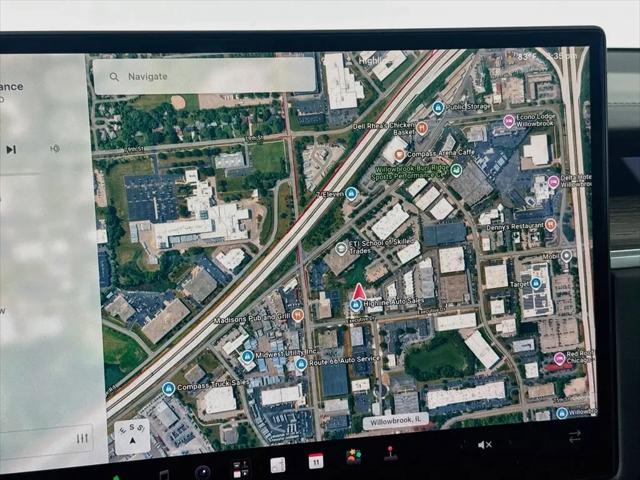Open the app launcher grid icon
640x480 pixels.
(240, 469)
